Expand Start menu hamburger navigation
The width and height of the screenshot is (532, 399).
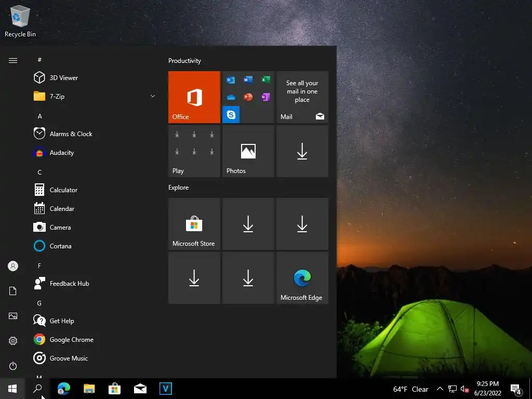pos(13,60)
